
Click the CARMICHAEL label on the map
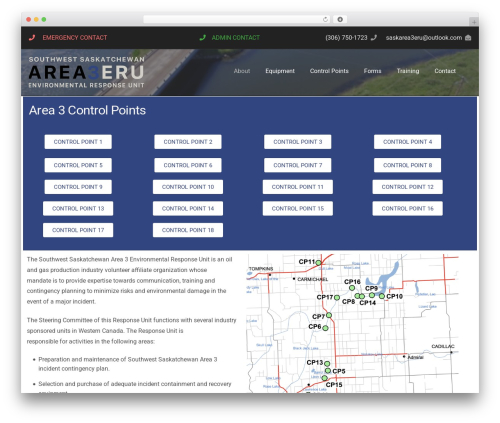[x=313, y=279]
